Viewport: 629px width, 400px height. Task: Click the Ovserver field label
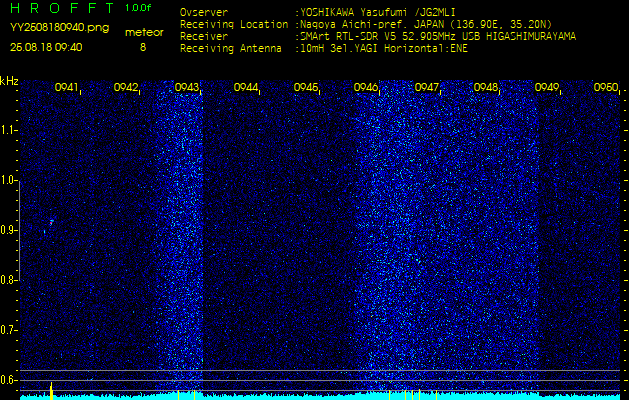pos(204,12)
